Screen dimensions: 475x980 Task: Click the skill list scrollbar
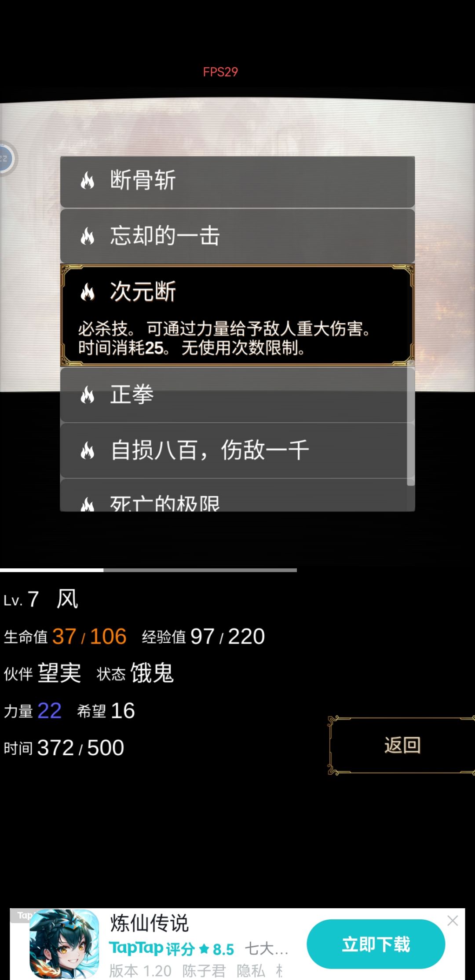[x=411, y=426]
